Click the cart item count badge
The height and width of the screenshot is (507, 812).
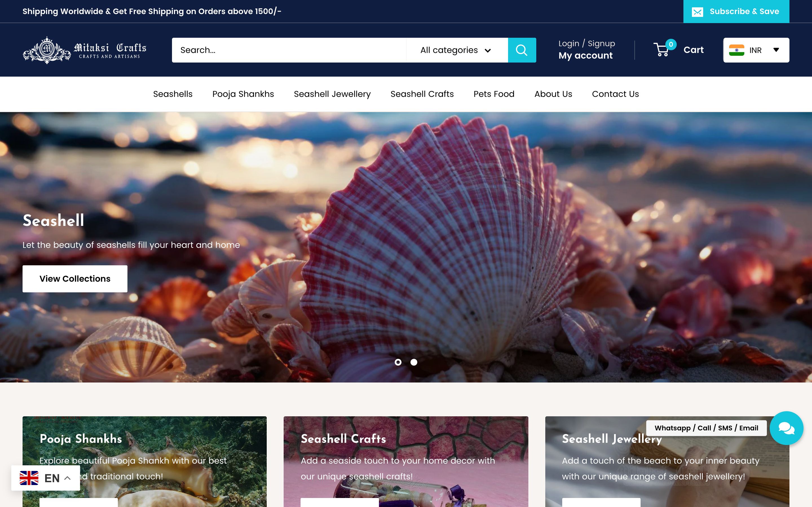671,44
